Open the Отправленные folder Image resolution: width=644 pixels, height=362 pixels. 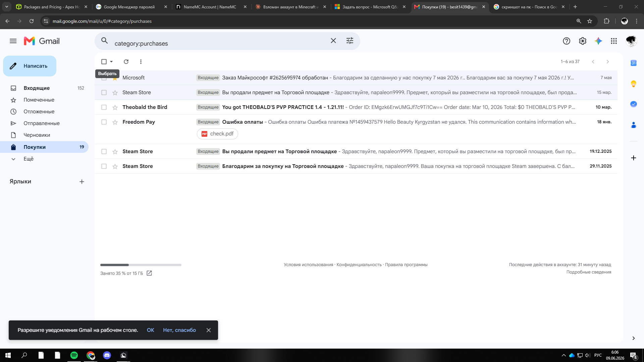coord(44,123)
